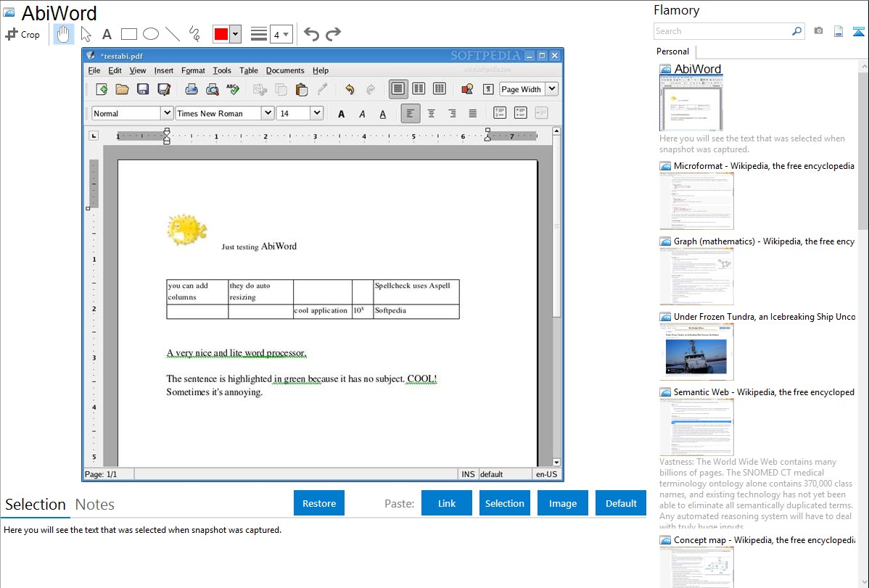
Task: Click en-US language in AbiWord status bar
Action: coord(546,474)
